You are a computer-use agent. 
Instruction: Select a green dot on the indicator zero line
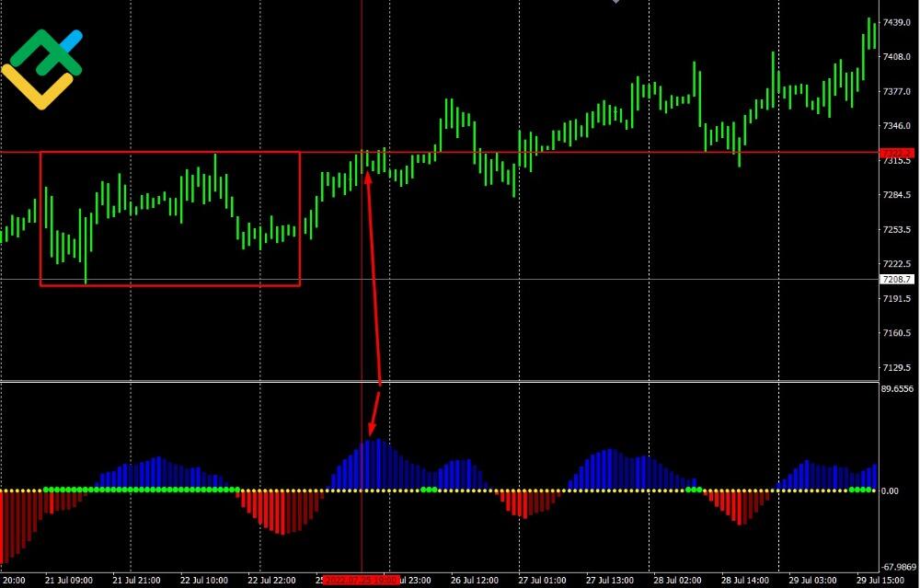click(x=129, y=489)
